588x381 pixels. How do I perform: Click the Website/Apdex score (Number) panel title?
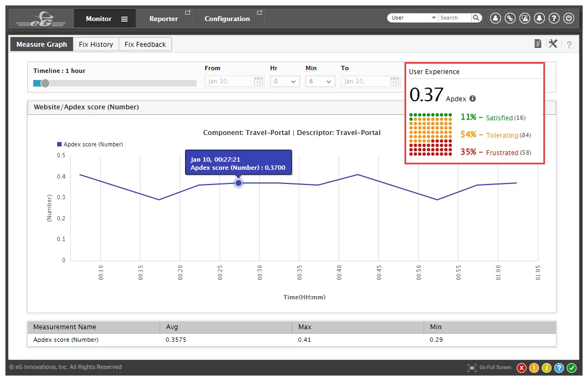pos(86,107)
